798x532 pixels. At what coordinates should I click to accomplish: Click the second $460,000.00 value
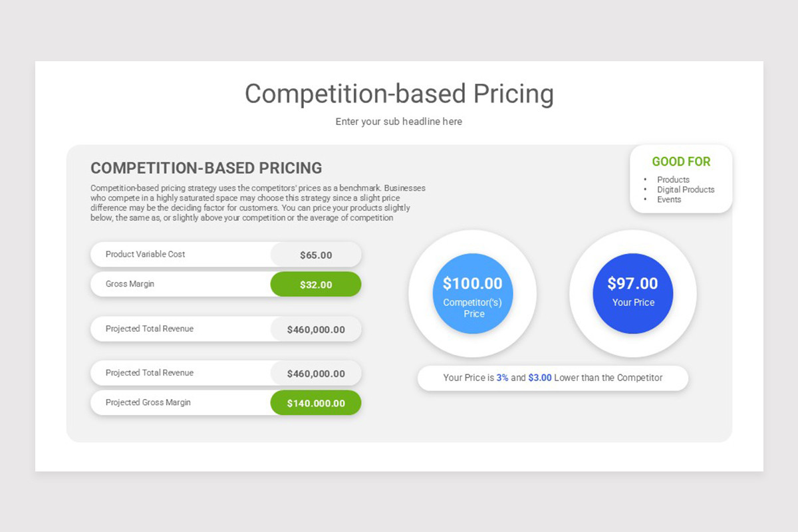(316, 373)
